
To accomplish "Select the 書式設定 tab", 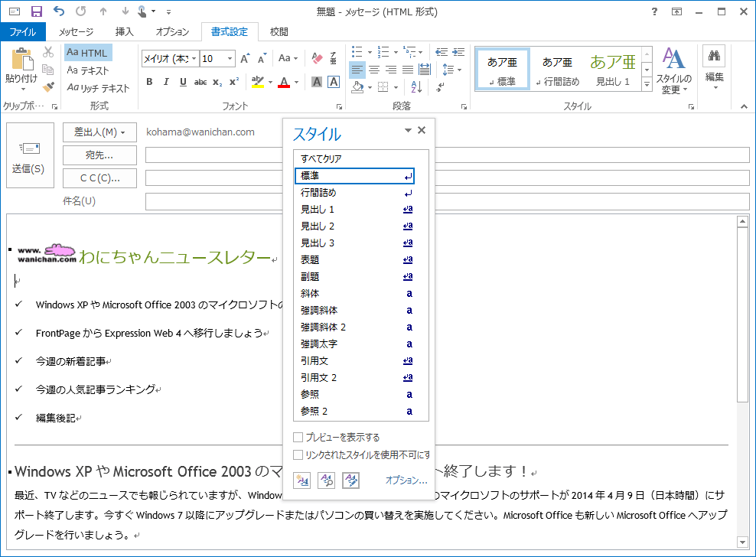I will pyautogui.click(x=230, y=32).
